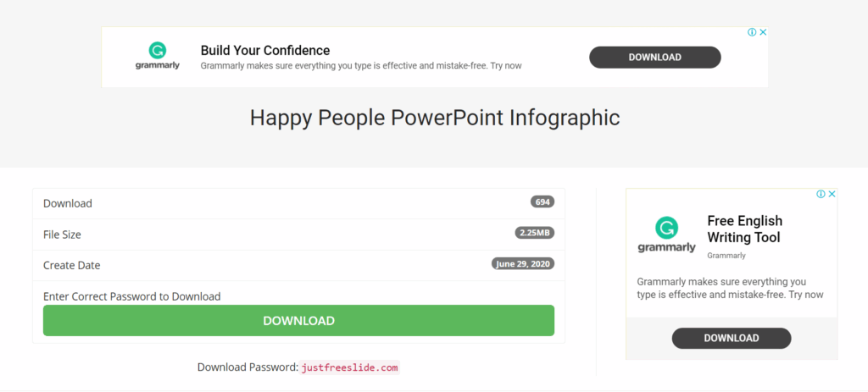Click the green DOWNLOAD button
868x392 pixels.
(298, 321)
